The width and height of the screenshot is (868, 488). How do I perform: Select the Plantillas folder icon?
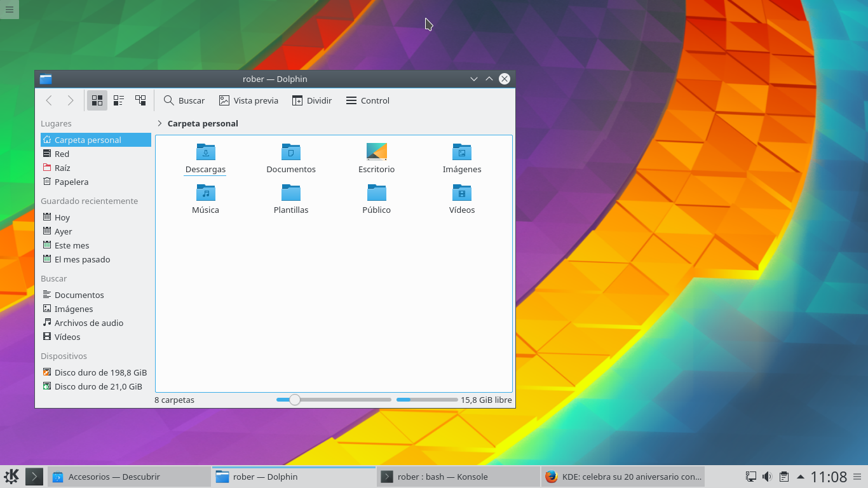(291, 192)
